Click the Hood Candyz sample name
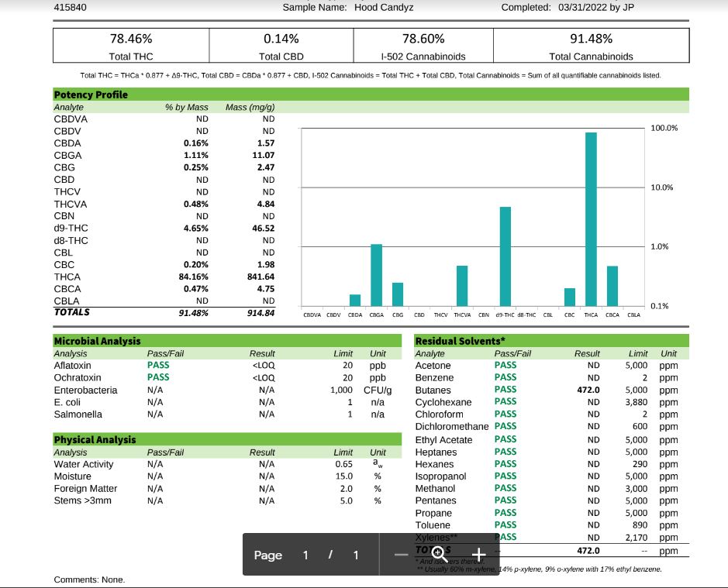Screen dimensions: 728x588 384,8
